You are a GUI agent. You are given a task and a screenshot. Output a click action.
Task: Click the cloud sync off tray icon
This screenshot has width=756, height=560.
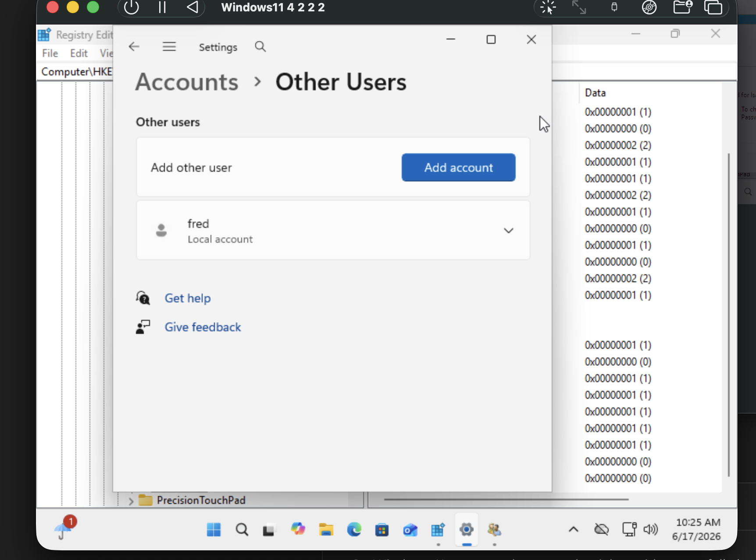pos(601,529)
